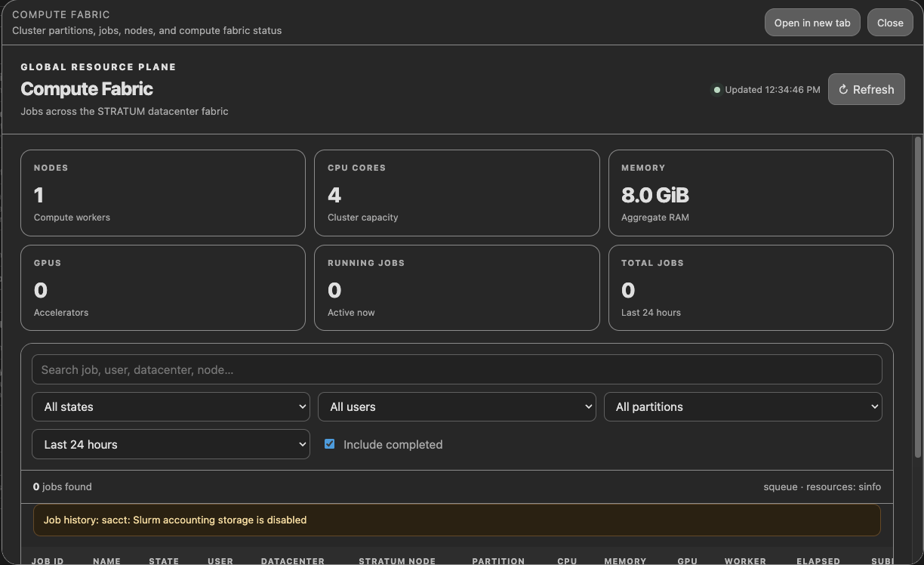Click the USER column header
The height and width of the screenshot is (565, 924).
point(220,561)
